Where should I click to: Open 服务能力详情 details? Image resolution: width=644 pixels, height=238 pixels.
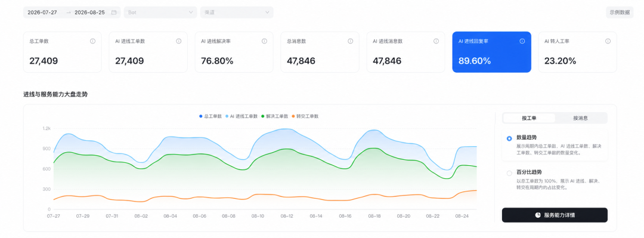click(x=555, y=215)
